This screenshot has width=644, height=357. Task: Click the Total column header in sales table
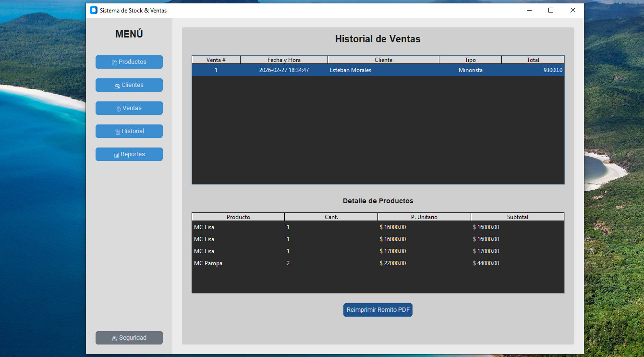(533, 60)
